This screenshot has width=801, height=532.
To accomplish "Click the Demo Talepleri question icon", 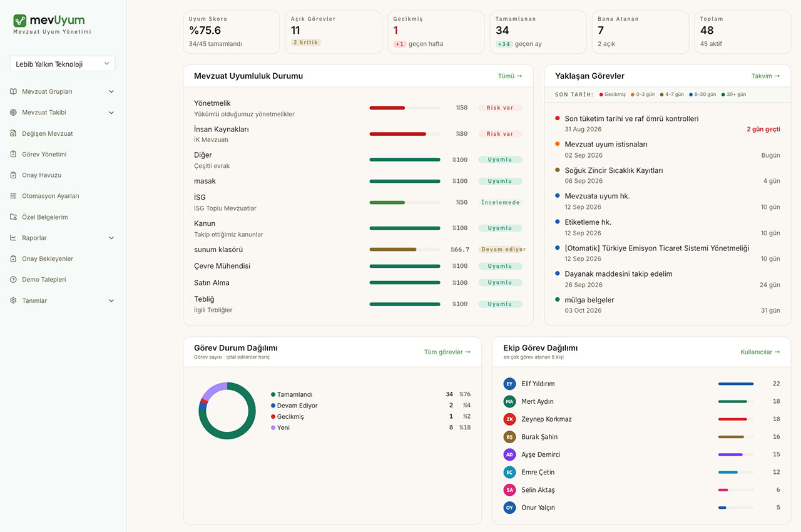I will tap(13, 280).
